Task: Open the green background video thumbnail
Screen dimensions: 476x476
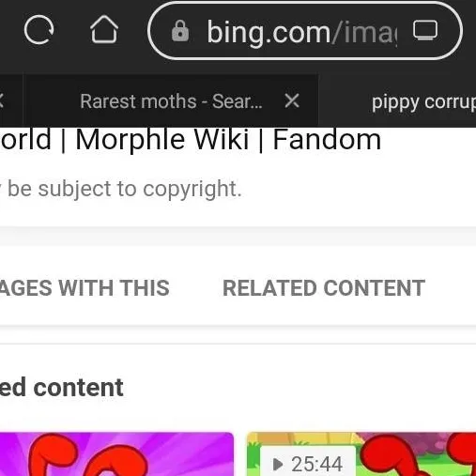Action: [x=361, y=454]
